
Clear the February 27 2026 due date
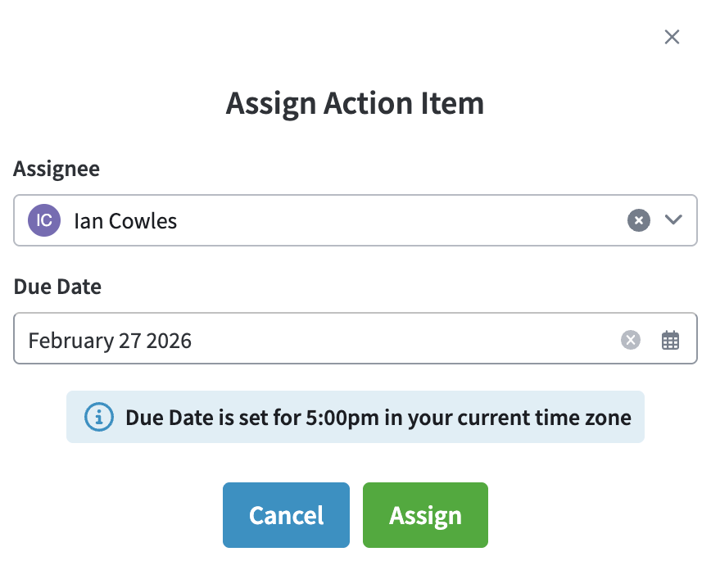coord(630,340)
